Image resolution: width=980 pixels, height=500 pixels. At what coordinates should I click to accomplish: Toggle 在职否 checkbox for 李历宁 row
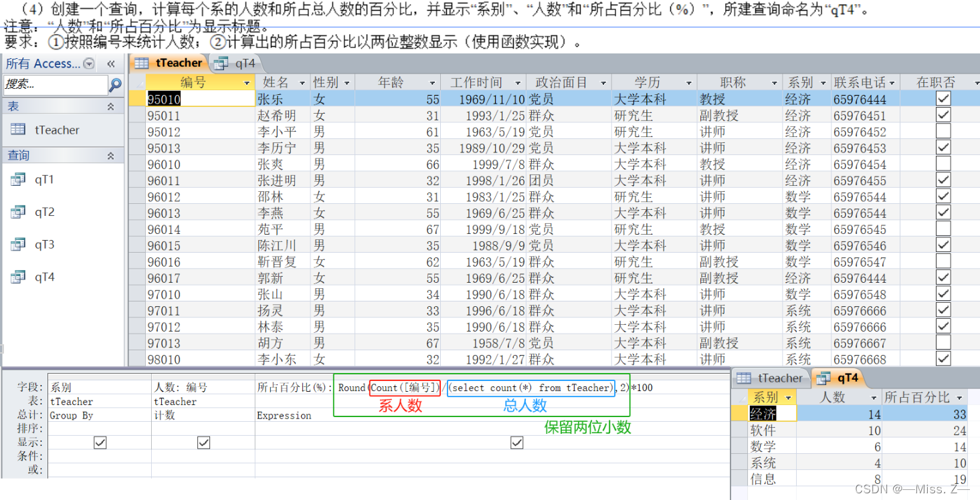(943, 147)
